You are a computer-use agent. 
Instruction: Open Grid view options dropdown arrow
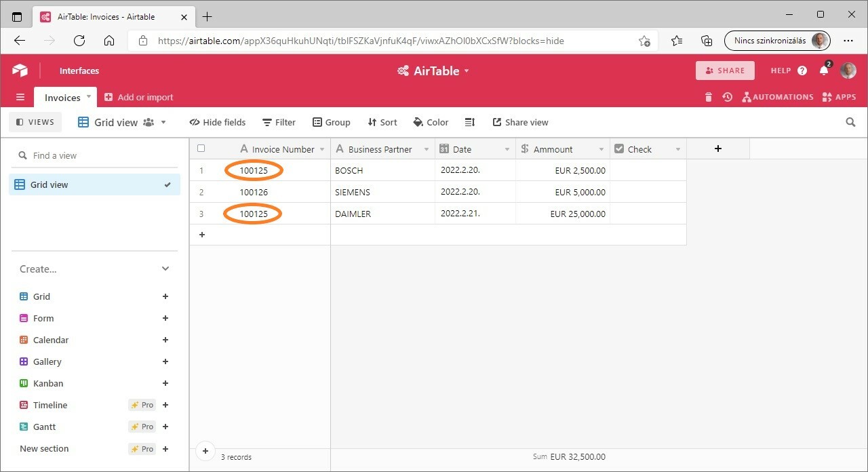(163, 122)
